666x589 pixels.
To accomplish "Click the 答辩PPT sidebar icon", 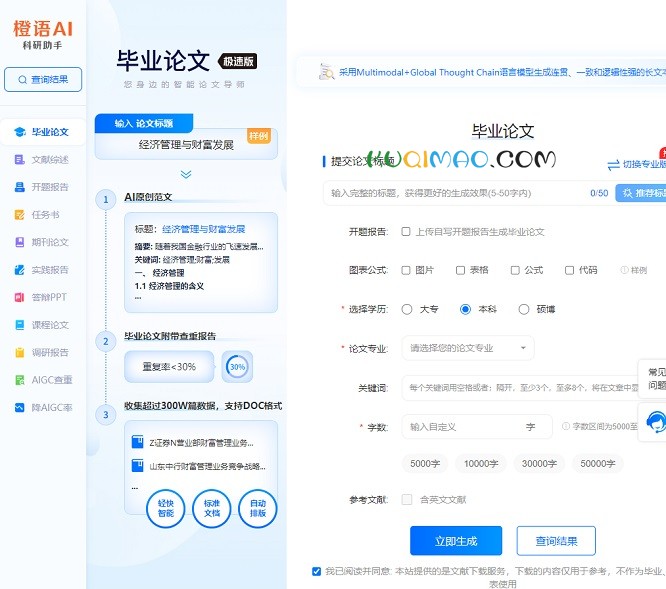I will (x=20, y=297).
